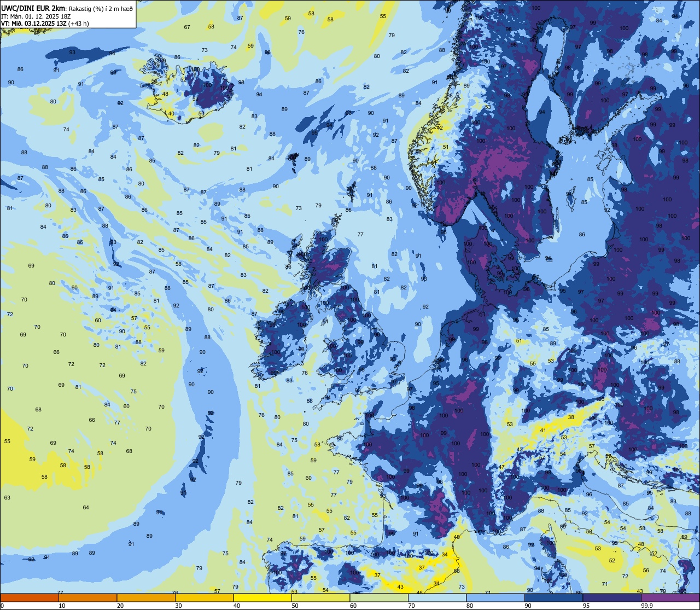700x610 pixels.
Task: Click the legend tick label "50"
Action: [295, 606]
